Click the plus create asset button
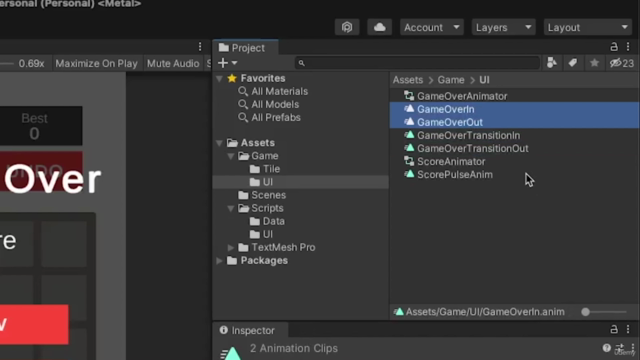Viewport: 640px width, 360px height. [x=223, y=63]
